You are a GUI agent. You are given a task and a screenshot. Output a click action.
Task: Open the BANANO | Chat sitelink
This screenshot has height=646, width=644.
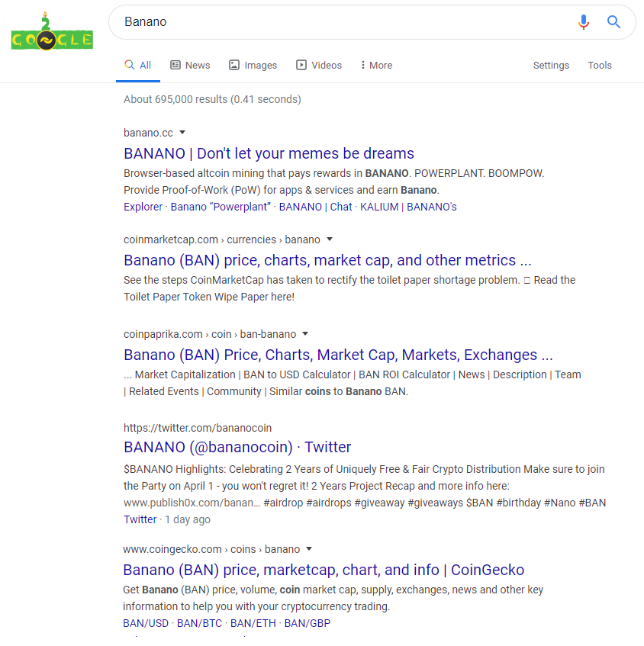click(x=315, y=207)
